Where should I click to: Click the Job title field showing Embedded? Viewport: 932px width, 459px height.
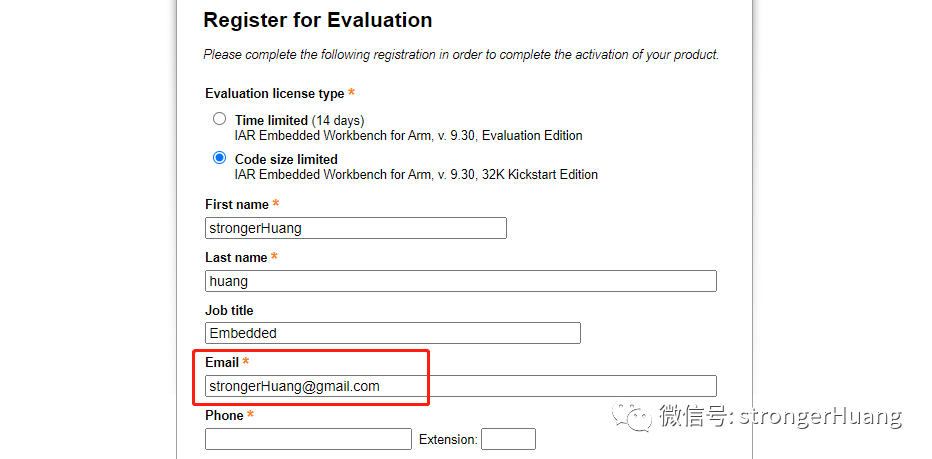[392, 333]
